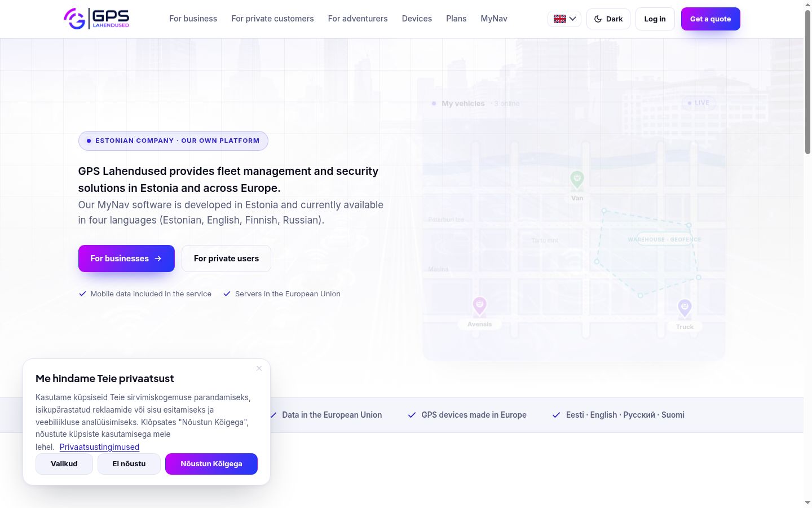
Task: Accept cookies with Nõustun Kõigega
Action: (x=211, y=464)
